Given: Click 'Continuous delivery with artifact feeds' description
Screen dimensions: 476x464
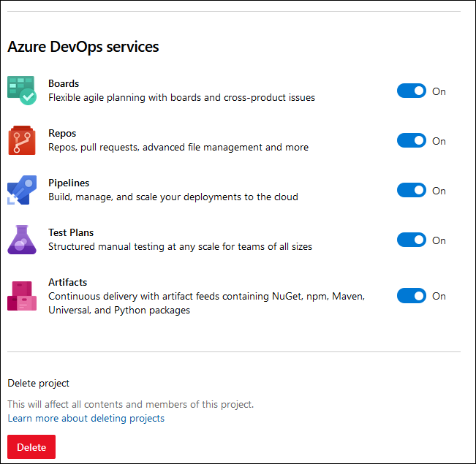Looking at the screenshot, I should click(x=207, y=303).
